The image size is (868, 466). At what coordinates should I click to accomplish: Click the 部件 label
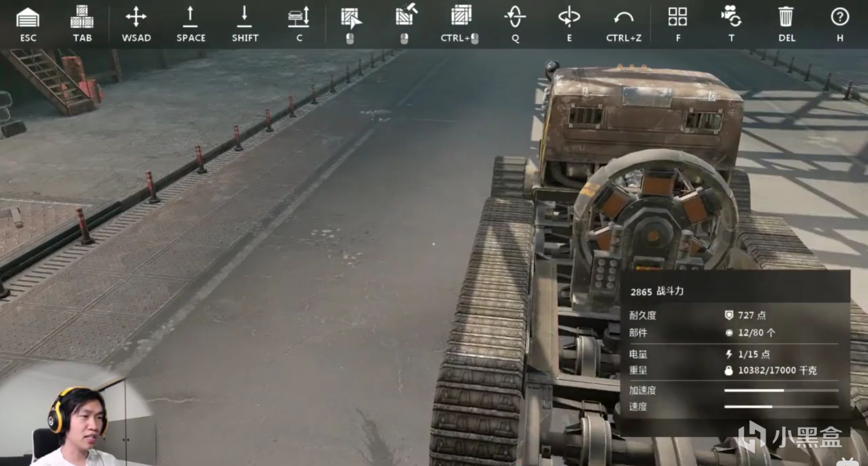point(638,333)
